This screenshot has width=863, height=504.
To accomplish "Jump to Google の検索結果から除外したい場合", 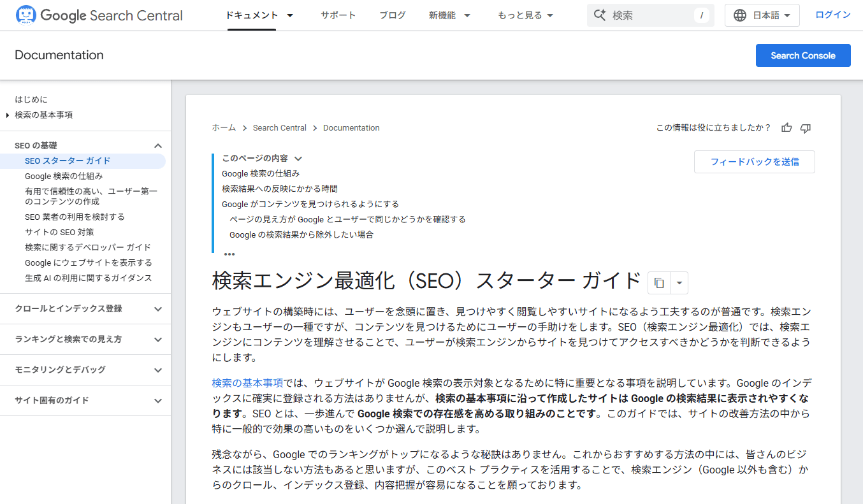I will [301, 235].
